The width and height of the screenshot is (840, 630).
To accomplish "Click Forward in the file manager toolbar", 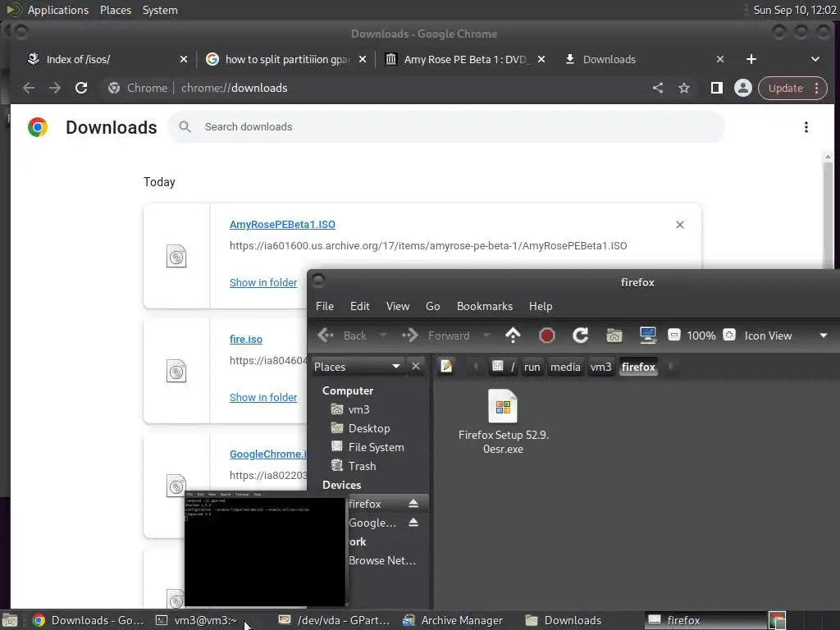I will click(x=436, y=336).
